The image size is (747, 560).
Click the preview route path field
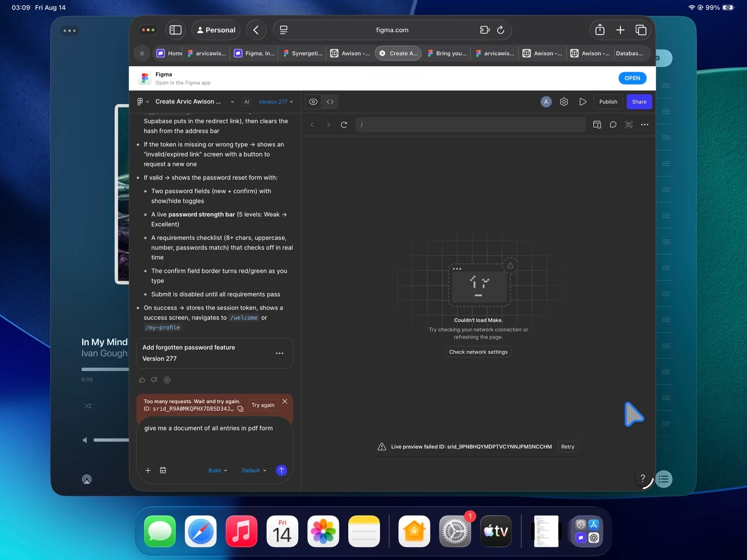coord(470,125)
